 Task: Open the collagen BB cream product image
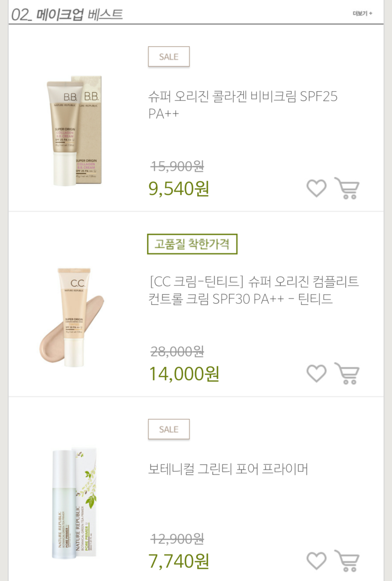point(74,130)
